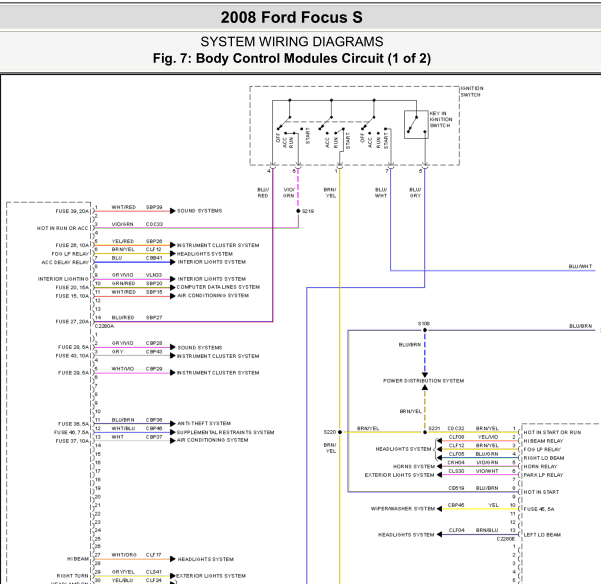Click 'BLU/GRY' wire label under ignition switch

pyautogui.click(x=415, y=193)
